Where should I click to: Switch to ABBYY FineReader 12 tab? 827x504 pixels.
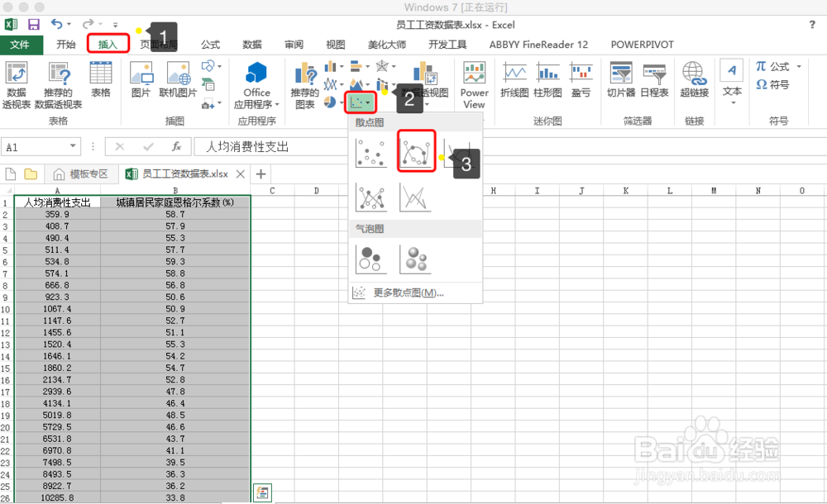click(x=538, y=45)
